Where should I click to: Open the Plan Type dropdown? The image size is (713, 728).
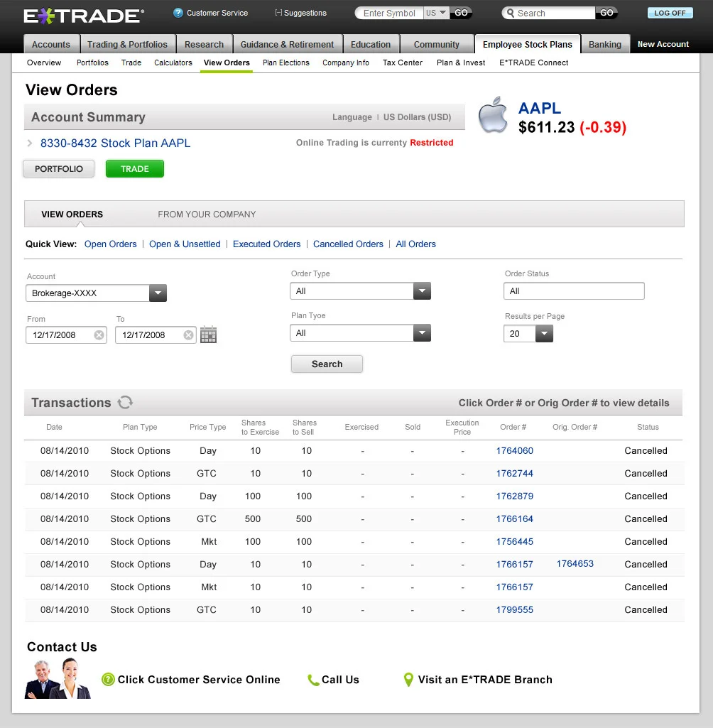pyautogui.click(x=422, y=333)
